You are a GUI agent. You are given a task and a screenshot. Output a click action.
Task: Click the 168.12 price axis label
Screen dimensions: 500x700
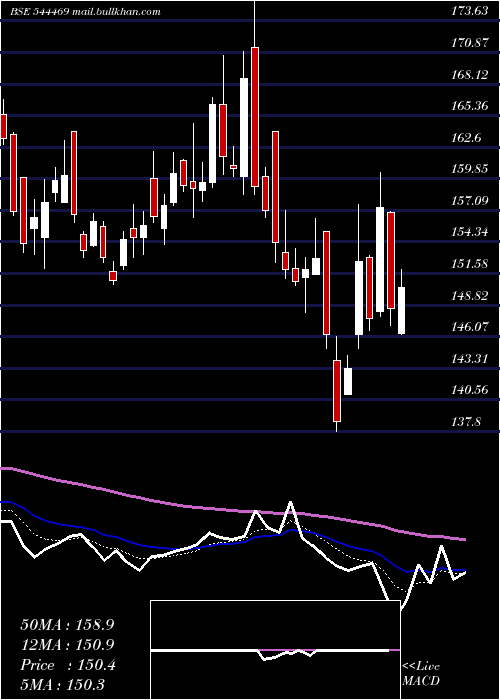(470, 75)
